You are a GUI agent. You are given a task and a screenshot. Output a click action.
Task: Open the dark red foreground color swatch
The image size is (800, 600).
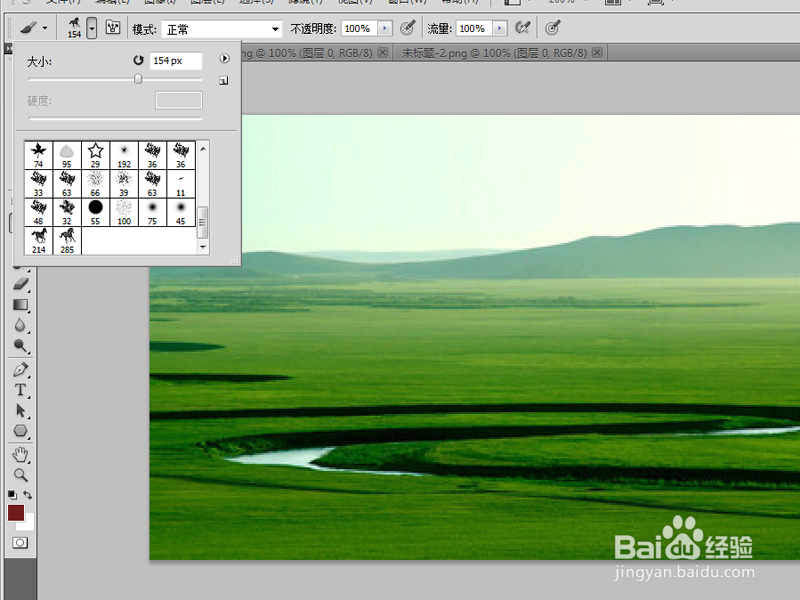[x=16, y=513]
